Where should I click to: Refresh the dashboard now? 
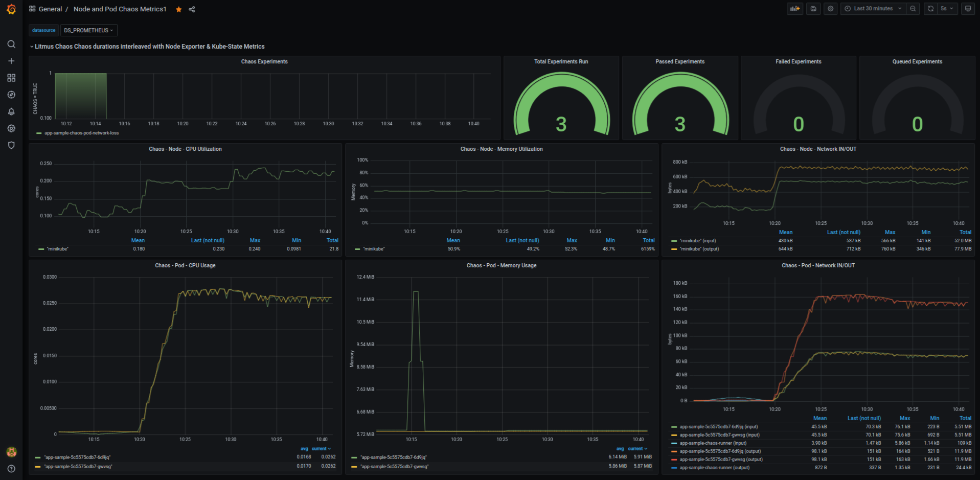click(930, 9)
